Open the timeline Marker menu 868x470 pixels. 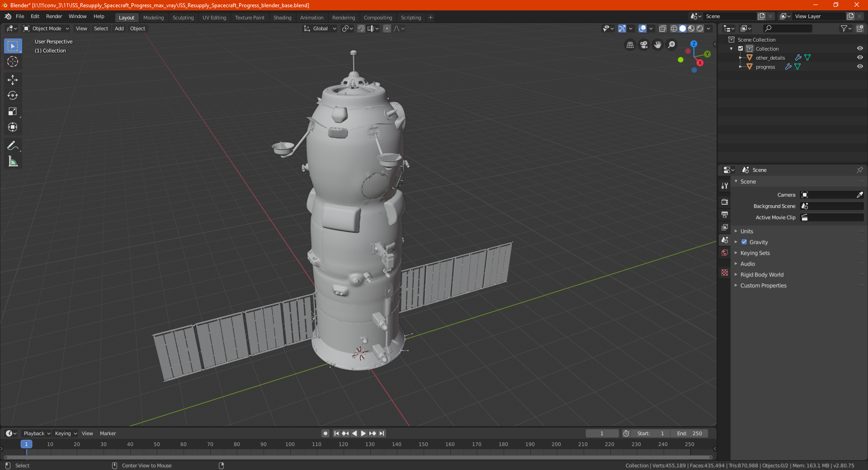(x=108, y=433)
